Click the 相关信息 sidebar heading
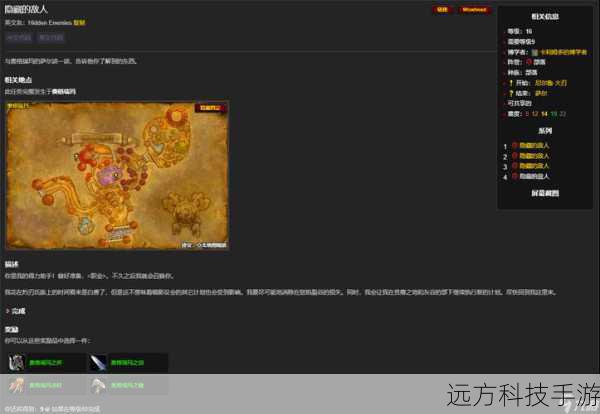Viewport: 600px width, 414px height. 545,16
